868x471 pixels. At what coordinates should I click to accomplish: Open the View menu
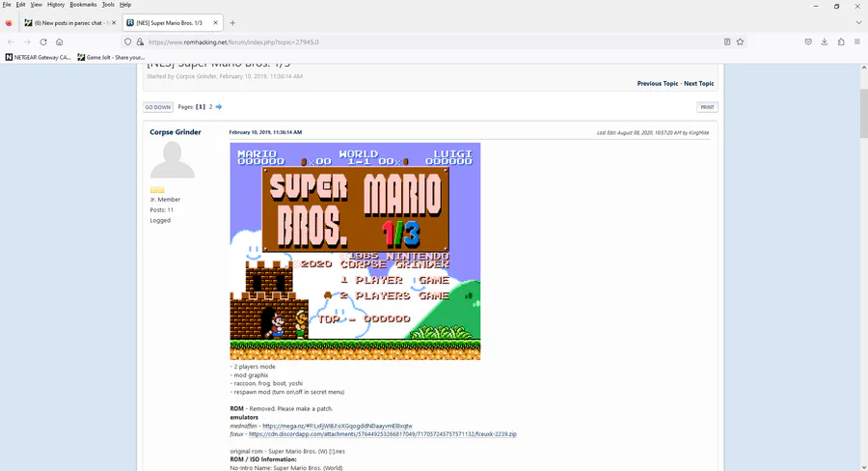point(36,5)
